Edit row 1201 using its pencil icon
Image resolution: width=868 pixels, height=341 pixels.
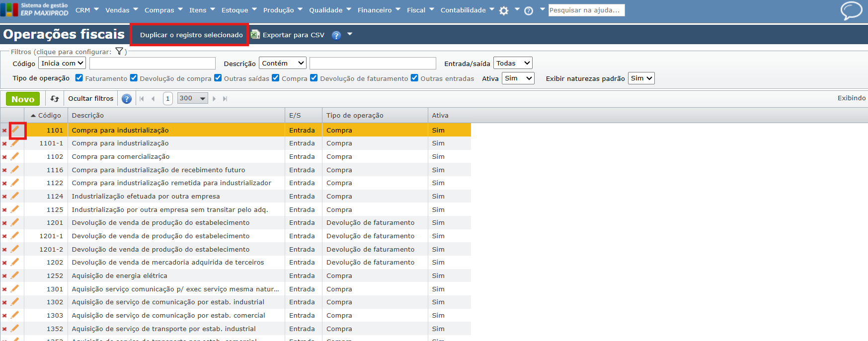[x=15, y=222]
